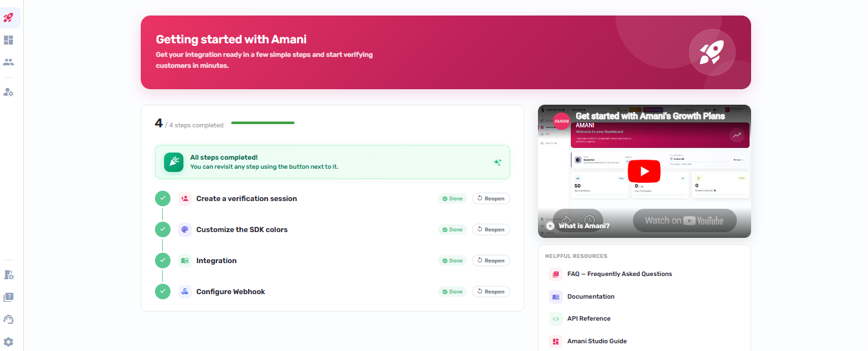Click the share arrow on the video
This screenshot has height=351, width=868.
(x=566, y=220)
